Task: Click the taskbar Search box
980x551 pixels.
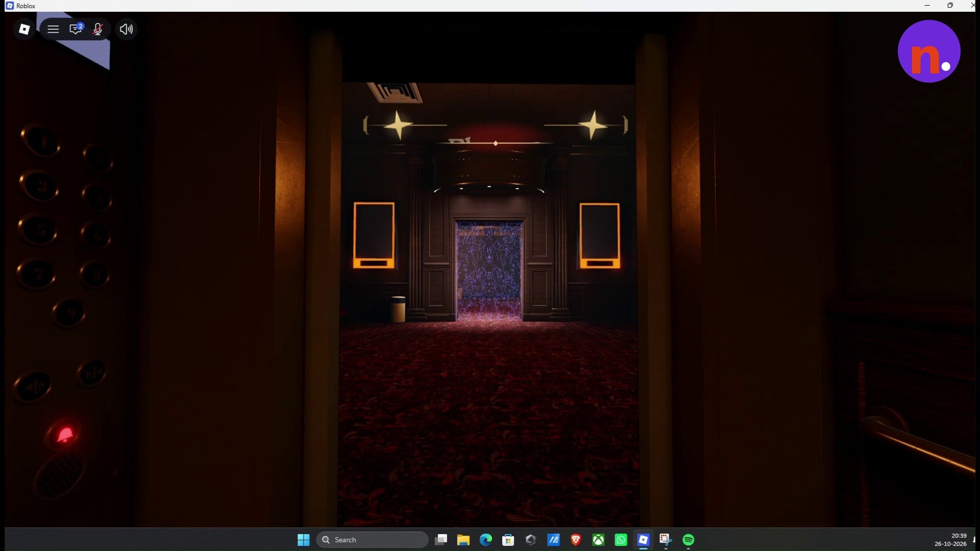Action: [372, 540]
